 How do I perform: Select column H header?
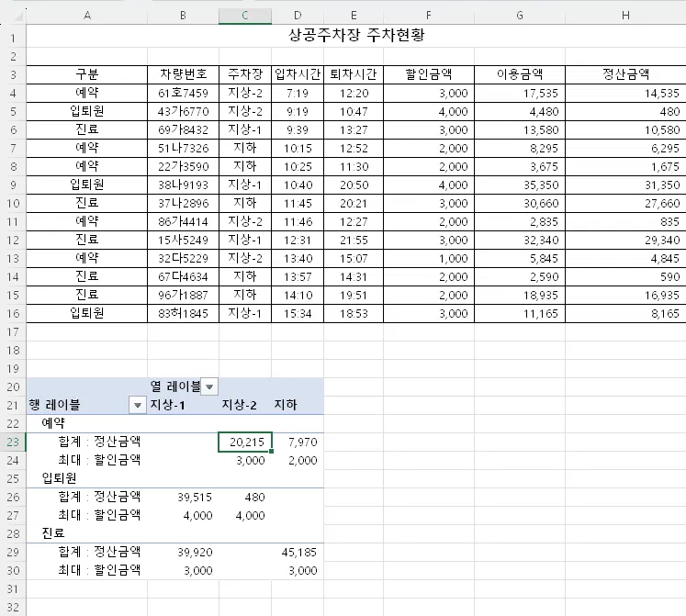625,16
